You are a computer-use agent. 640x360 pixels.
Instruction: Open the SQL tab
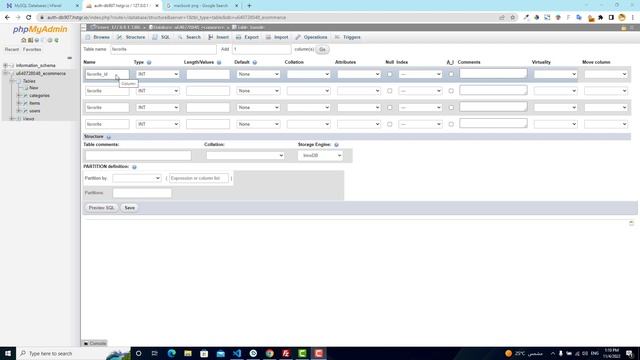click(161, 37)
